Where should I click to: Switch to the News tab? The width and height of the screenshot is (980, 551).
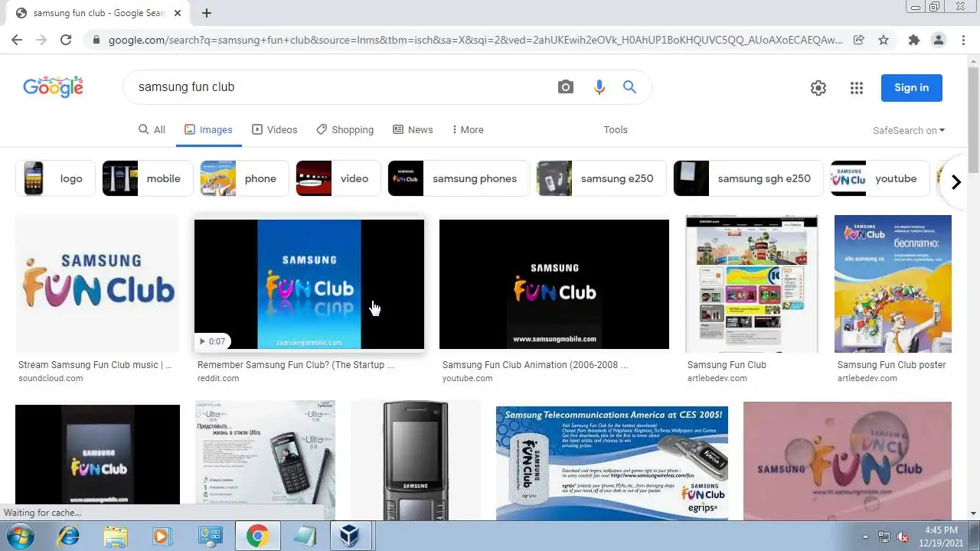[x=413, y=130]
